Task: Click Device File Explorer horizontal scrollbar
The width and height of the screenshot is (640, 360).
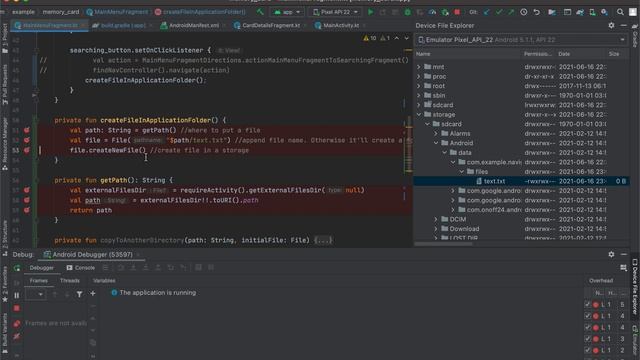Action: click(443, 244)
